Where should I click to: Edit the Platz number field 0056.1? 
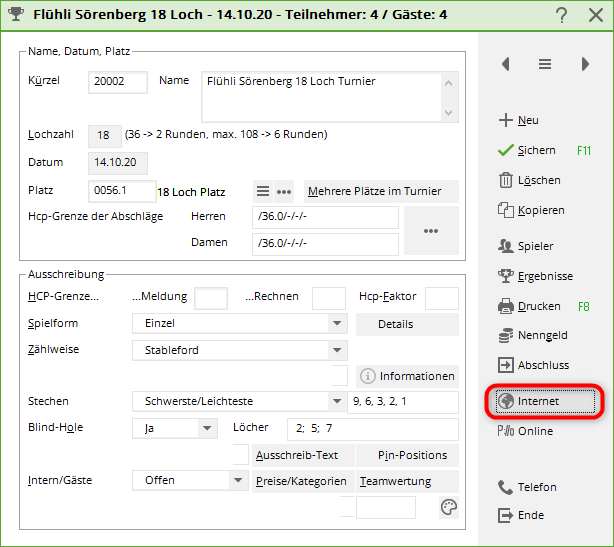(122, 191)
